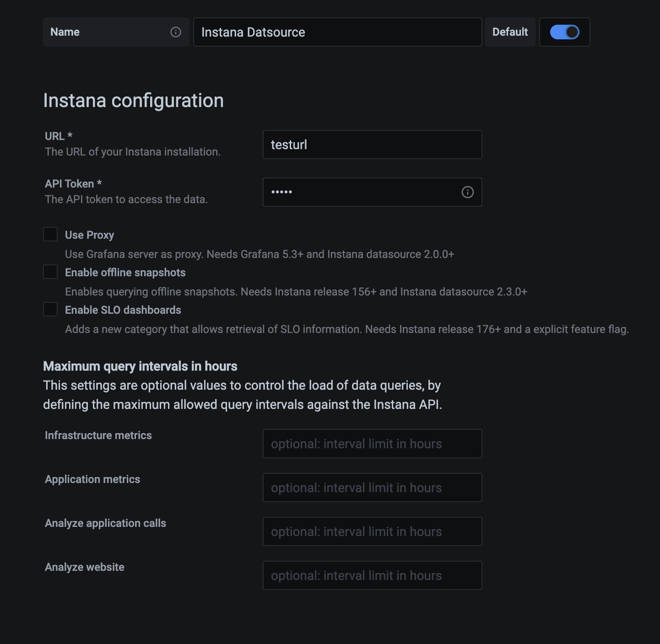Click the Maximum query intervals in hours heading
The width and height of the screenshot is (660, 644).
click(140, 366)
